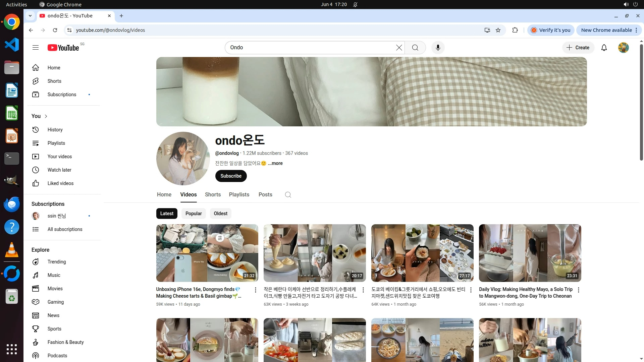Click the YouTube hamburger guide menu

pos(36,48)
